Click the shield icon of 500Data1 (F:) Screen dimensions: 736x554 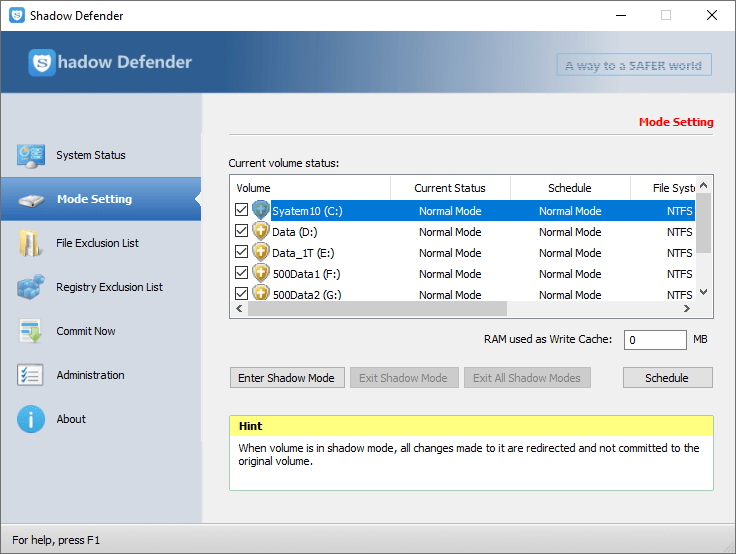point(261,273)
